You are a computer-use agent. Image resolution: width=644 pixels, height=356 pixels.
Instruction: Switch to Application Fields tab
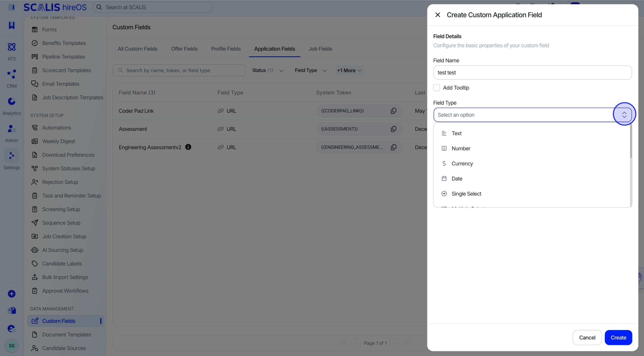274,49
